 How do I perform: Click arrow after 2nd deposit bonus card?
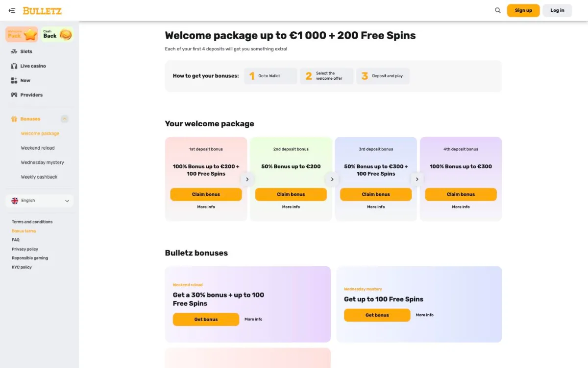(x=332, y=179)
